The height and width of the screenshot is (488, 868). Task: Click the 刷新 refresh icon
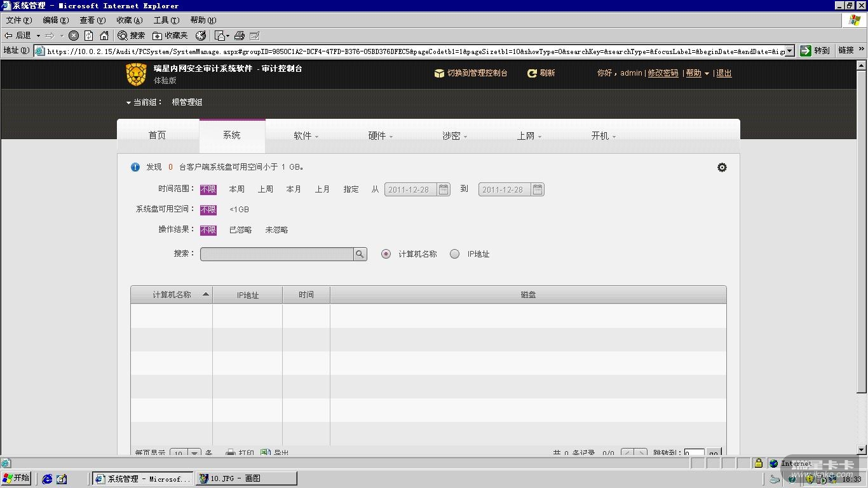[532, 74]
